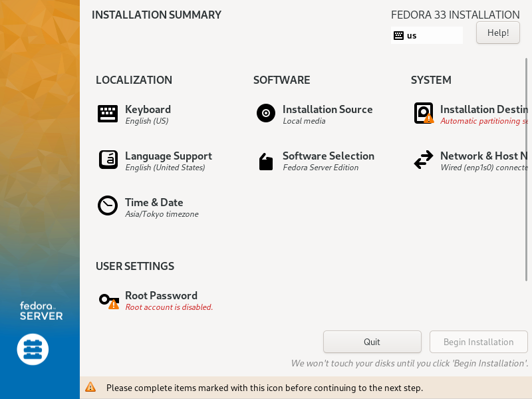Open Root Password account settings

coord(169,301)
